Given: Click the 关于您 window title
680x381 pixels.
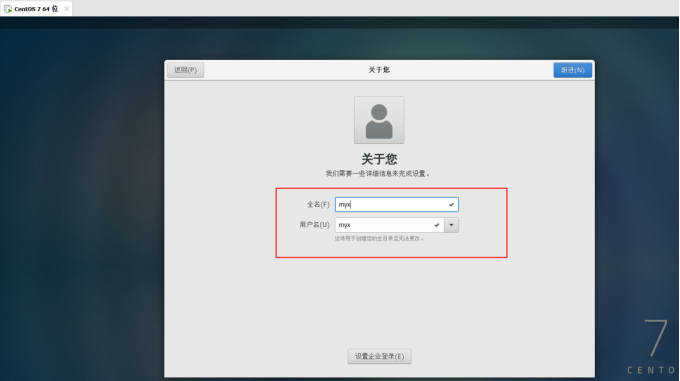Looking at the screenshot, I should coord(379,70).
